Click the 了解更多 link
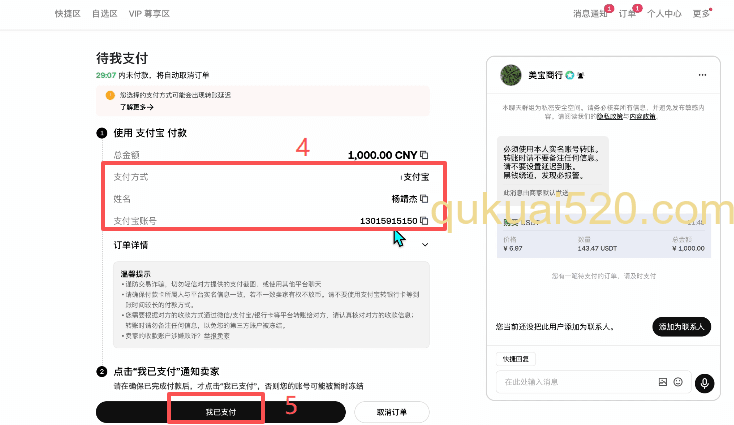 point(137,107)
